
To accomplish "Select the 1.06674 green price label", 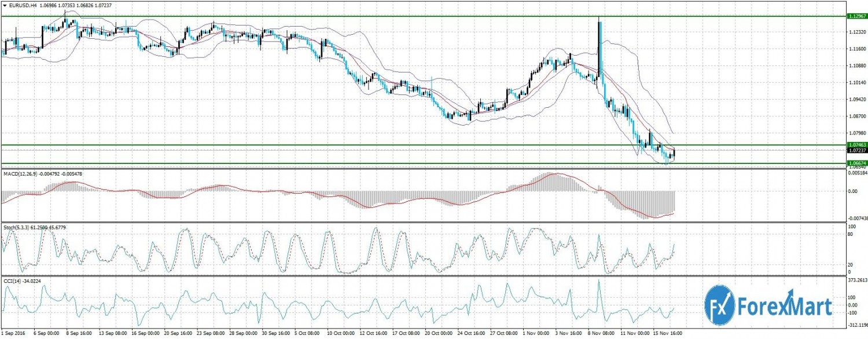I will point(856,163).
